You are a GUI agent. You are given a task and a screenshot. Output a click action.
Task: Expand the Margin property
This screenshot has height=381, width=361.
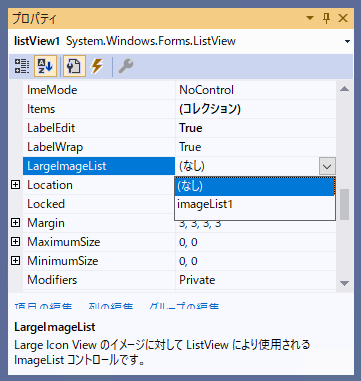tap(16, 223)
